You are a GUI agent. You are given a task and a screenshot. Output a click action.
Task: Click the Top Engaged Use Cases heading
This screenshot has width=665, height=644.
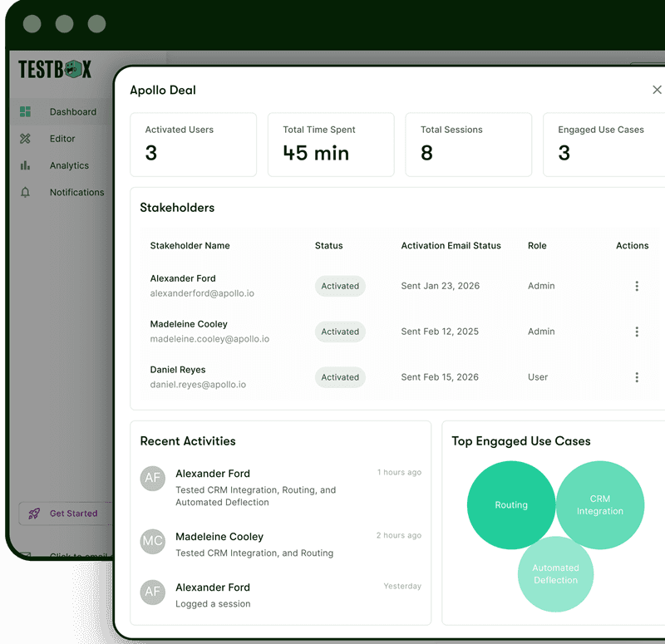(x=521, y=441)
